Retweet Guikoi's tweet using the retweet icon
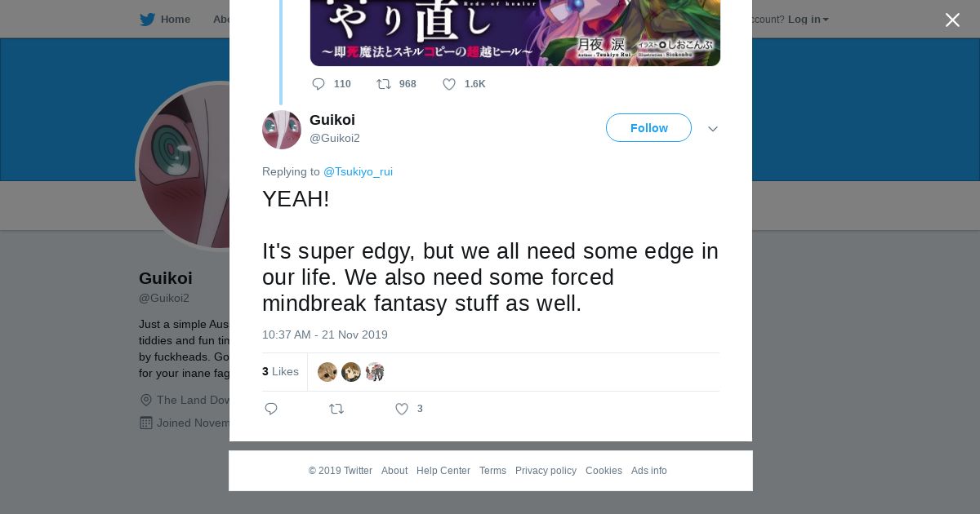 tap(336, 409)
